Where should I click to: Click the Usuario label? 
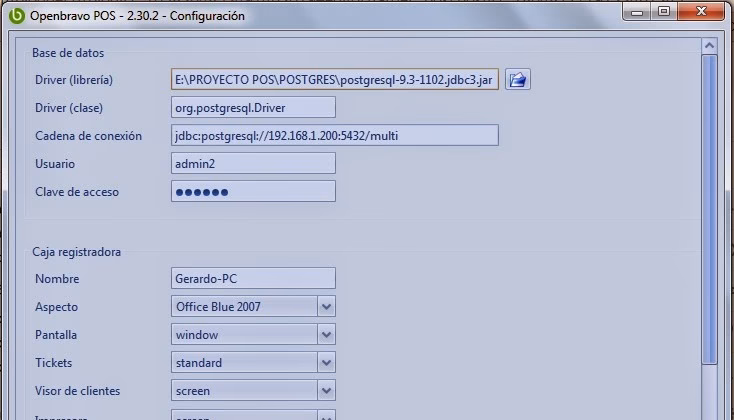[55, 164]
